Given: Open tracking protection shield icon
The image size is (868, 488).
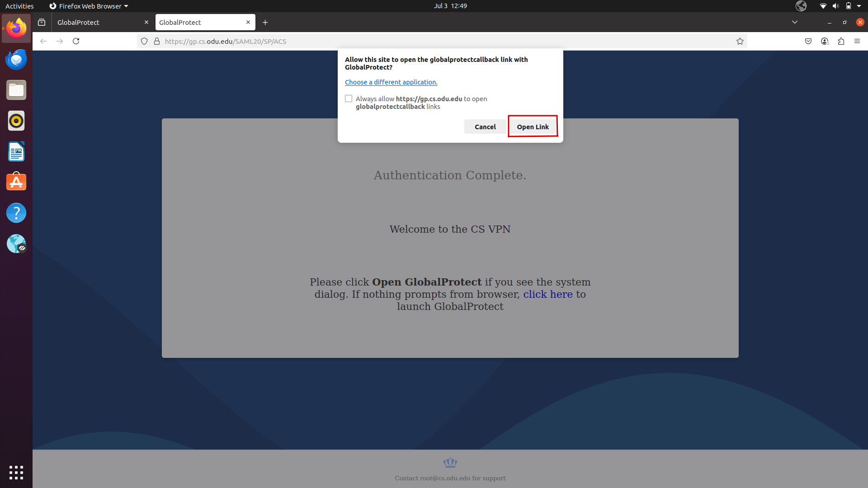Looking at the screenshot, I should click(144, 41).
